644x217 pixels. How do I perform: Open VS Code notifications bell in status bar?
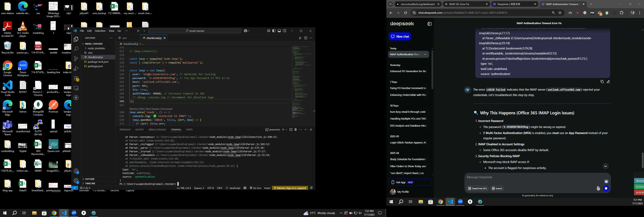(x=311, y=188)
